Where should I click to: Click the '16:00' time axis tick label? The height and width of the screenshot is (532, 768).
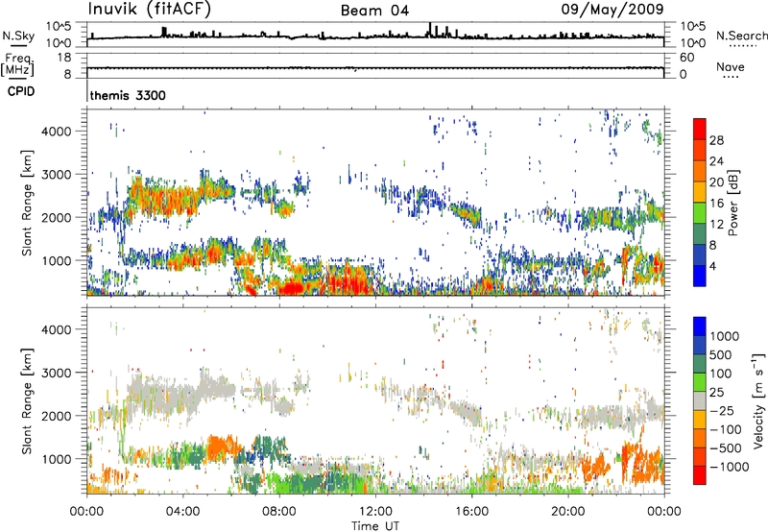tap(471, 512)
